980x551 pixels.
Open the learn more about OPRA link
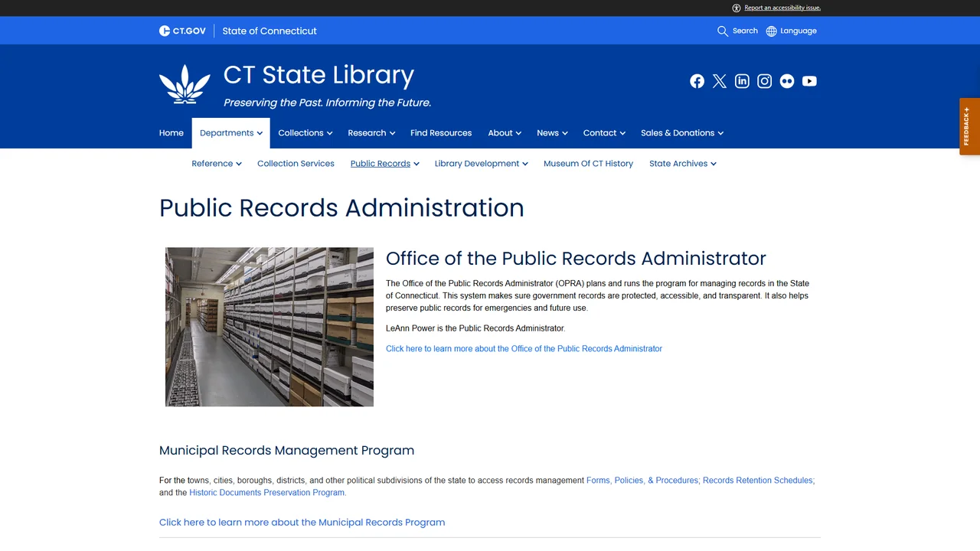tap(524, 349)
